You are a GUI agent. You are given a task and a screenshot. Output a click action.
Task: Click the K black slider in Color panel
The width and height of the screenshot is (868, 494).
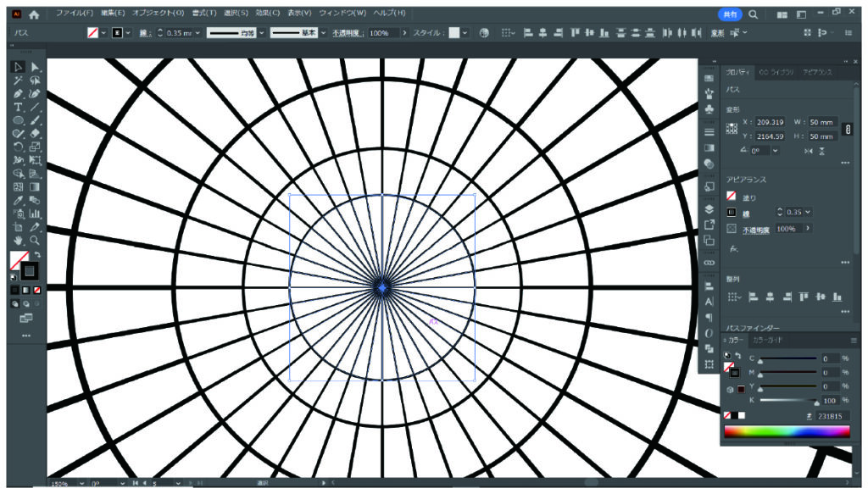788,400
